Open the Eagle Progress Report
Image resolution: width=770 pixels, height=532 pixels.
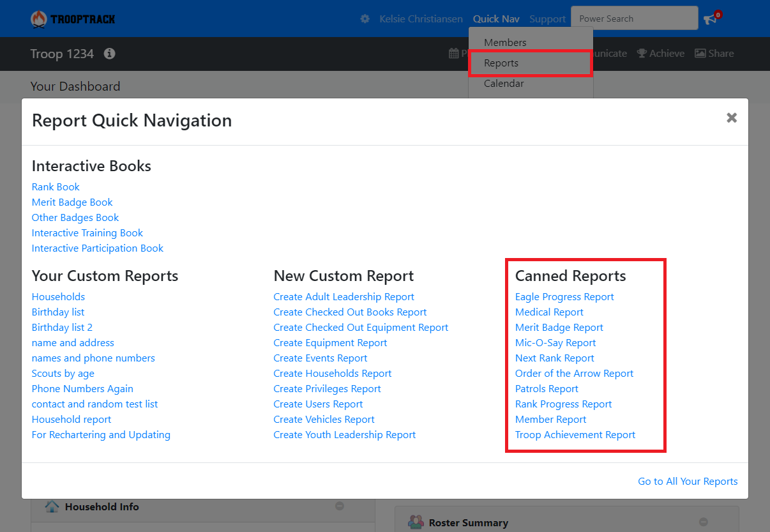click(564, 297)
